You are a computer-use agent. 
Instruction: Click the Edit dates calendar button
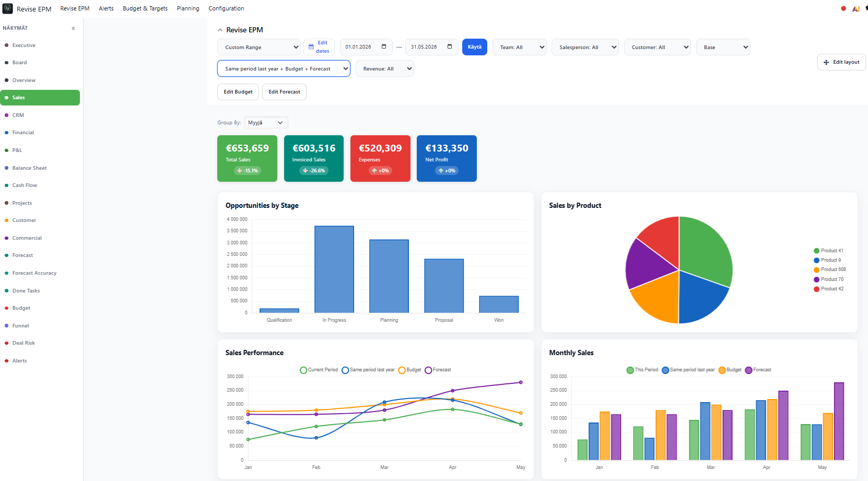pos(319,47)
